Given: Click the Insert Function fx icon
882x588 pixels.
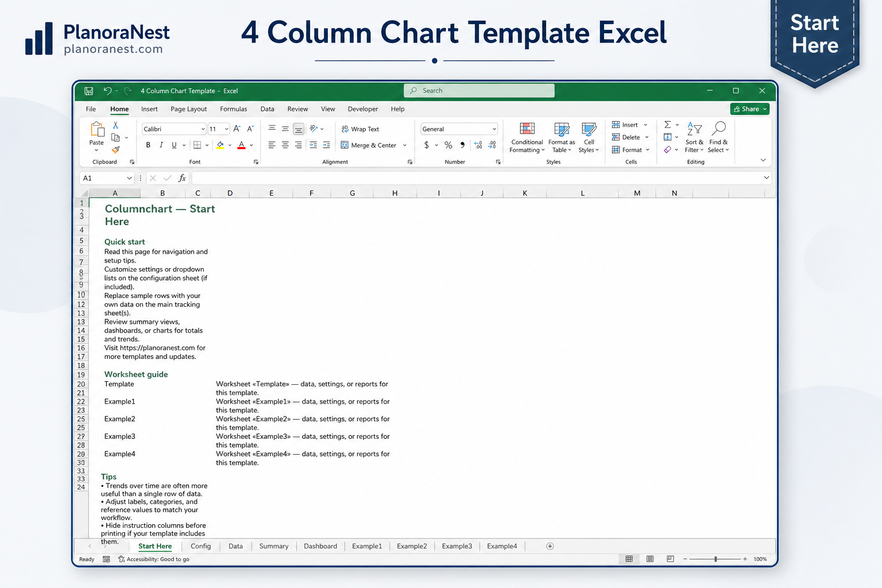Looking at the screenshot, I should click(x=182, y=178).
